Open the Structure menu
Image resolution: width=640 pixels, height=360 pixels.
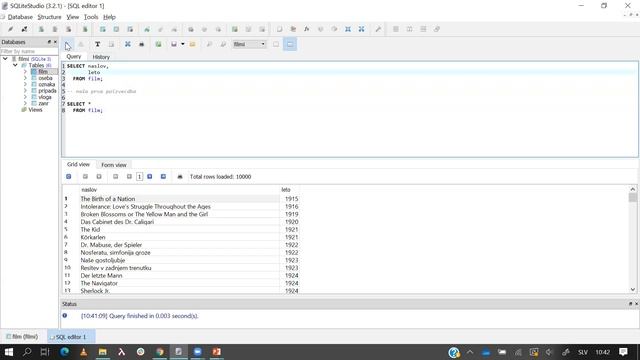pos(49,17)
